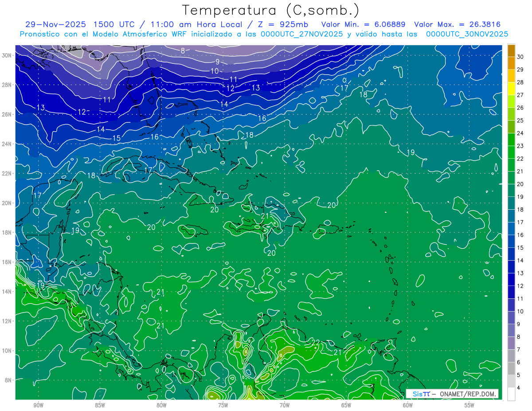Viewport: 532px width, 411px height.
Task: Click the '55W' longitude axis label
Action: (469, 405)
